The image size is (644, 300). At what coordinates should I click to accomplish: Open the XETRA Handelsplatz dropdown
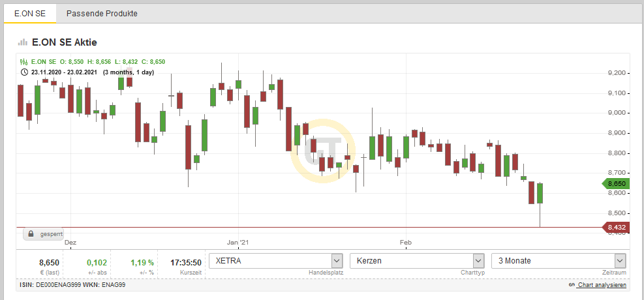pos(275,261)
